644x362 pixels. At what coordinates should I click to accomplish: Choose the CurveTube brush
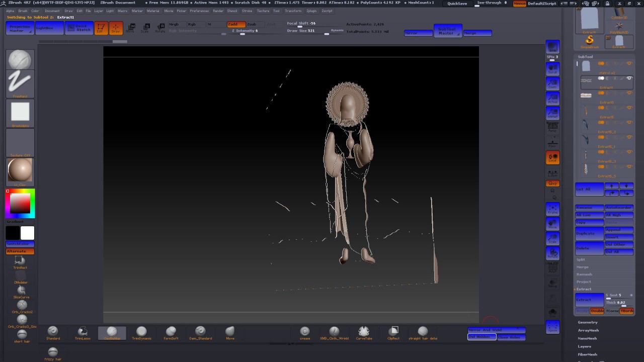363,331
